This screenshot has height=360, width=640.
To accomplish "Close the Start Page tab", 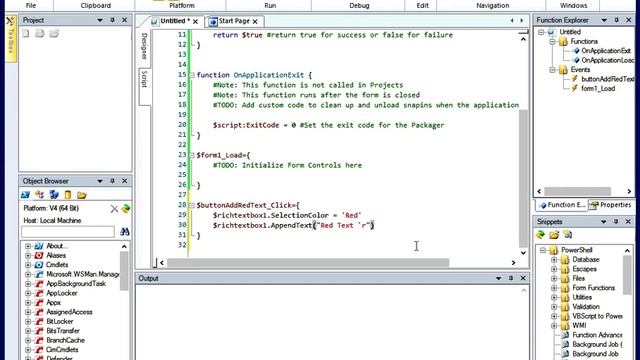I will (x=255, y=21).
